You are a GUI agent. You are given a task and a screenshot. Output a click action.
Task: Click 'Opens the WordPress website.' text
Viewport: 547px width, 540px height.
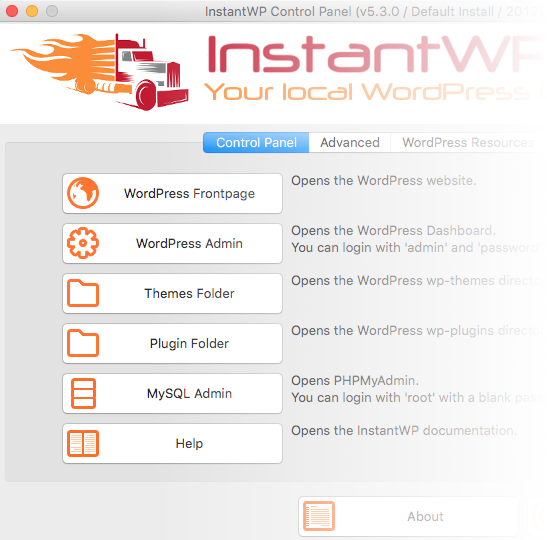(x=384, y=181)
